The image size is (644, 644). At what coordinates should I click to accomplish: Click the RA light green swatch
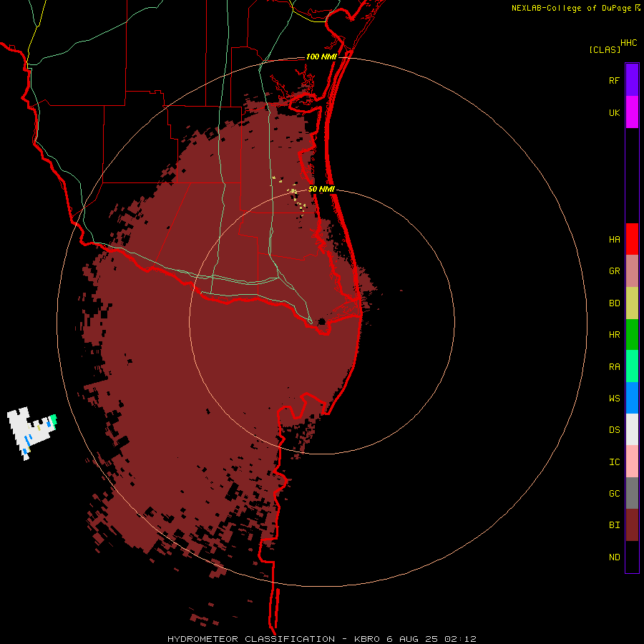point(632,366)
